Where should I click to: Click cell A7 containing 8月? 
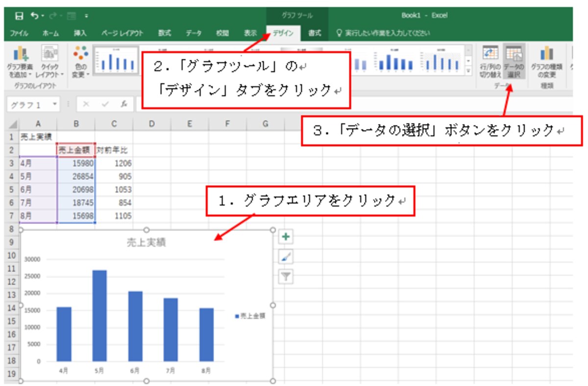(38, 216)
